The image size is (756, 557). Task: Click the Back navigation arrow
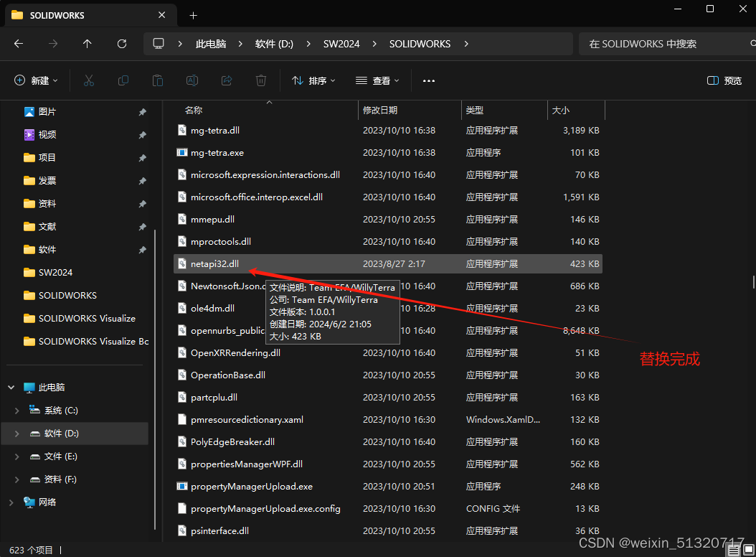tap(19, 44)
